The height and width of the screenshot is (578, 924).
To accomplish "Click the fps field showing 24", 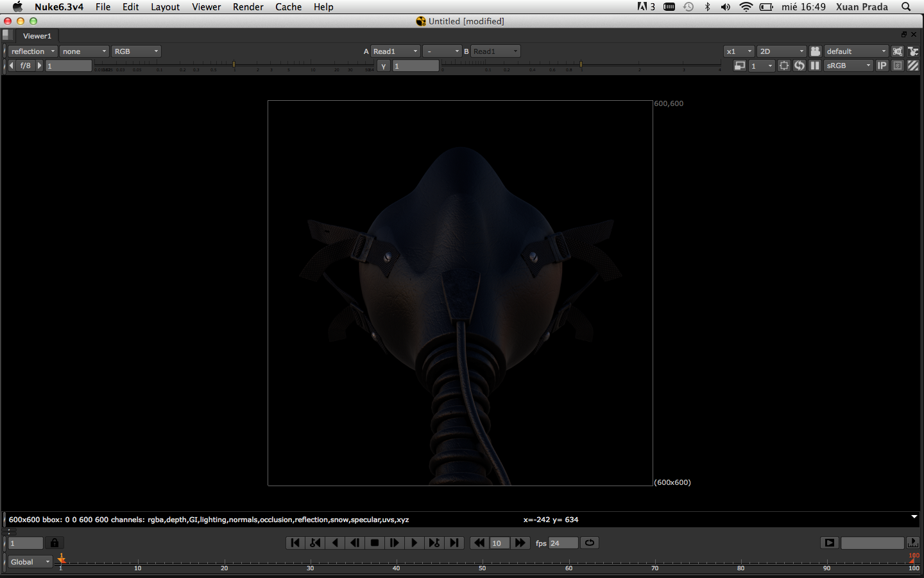I will 563,543.
